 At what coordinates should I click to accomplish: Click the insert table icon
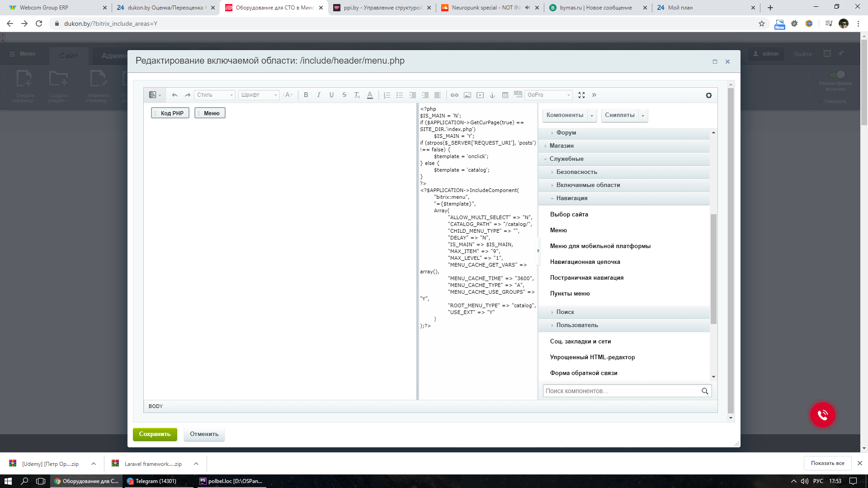click(505, 95)
